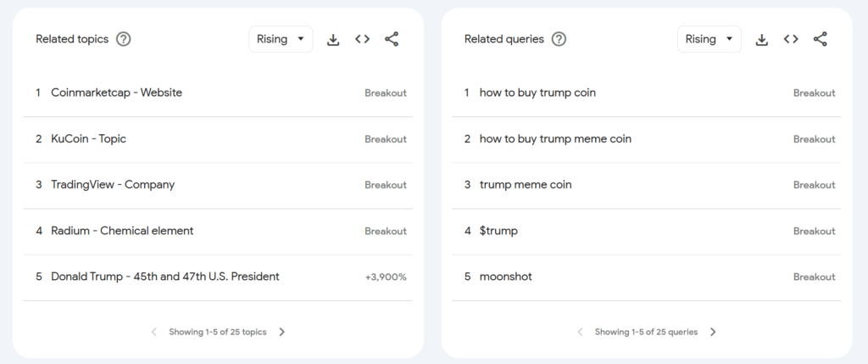
Task: Share the Related queries card
Action: pyautogui.click(x=820, y=39)
